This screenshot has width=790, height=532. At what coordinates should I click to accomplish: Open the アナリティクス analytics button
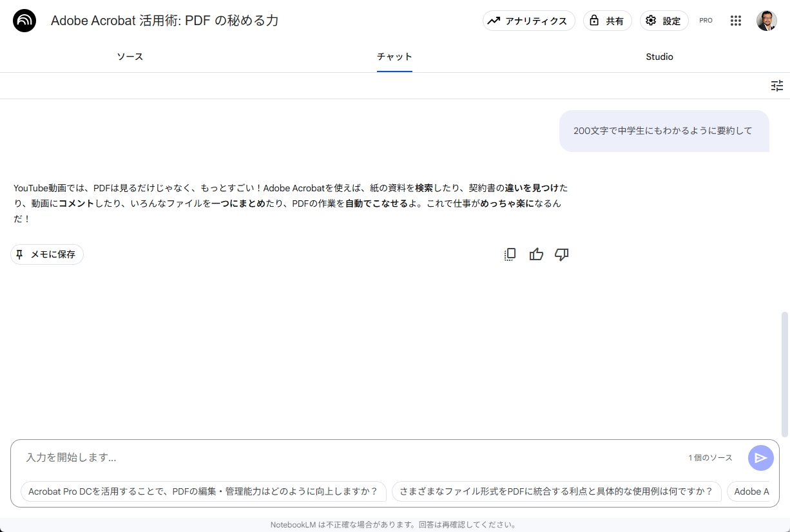tap(528, 21)
